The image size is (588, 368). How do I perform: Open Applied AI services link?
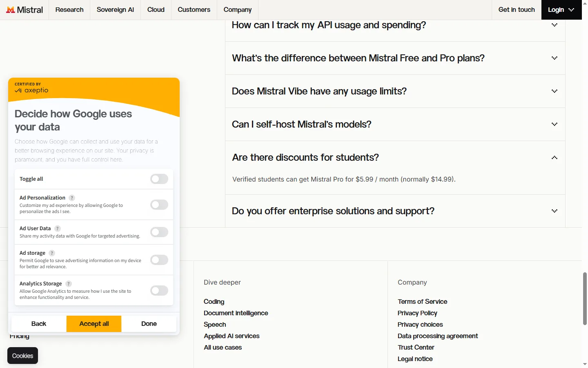(x=232, y=336)
